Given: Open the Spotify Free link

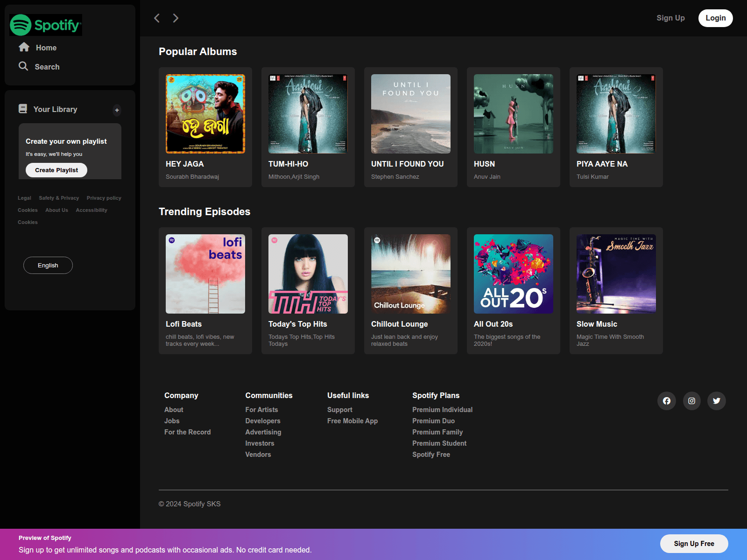Looking at the screenshot, I should [431, 455].
